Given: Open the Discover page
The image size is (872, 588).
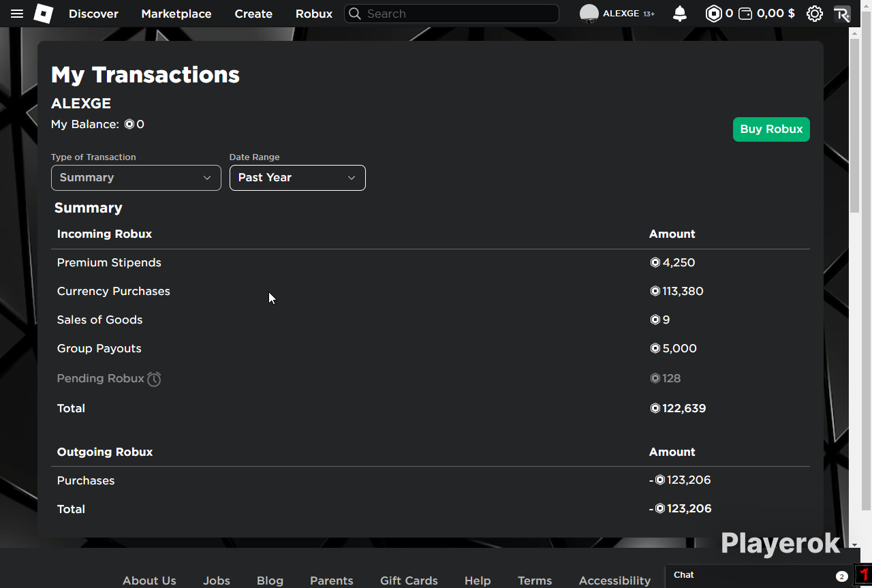Looking at the screenshot, I should pos(93,14).
